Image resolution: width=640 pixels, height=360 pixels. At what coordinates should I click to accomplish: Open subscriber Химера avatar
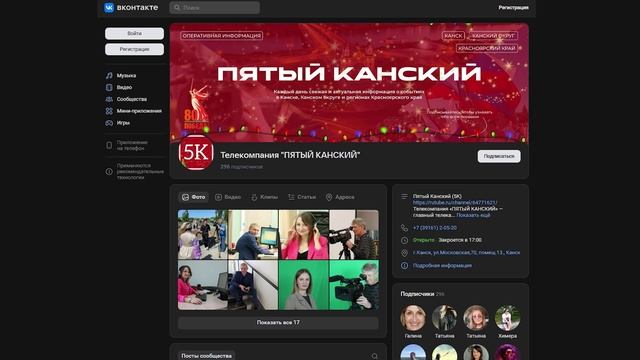[507, 318]
